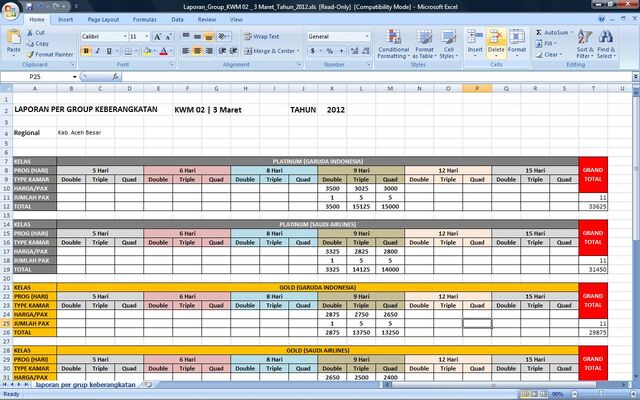Open the font size dropdown

pos(147,37)
